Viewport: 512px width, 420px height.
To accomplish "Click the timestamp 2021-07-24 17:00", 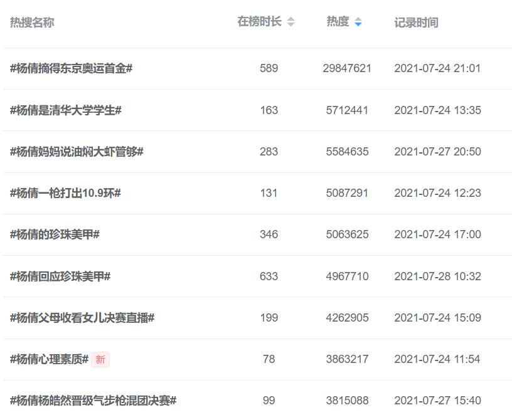I will click(437, 234).
